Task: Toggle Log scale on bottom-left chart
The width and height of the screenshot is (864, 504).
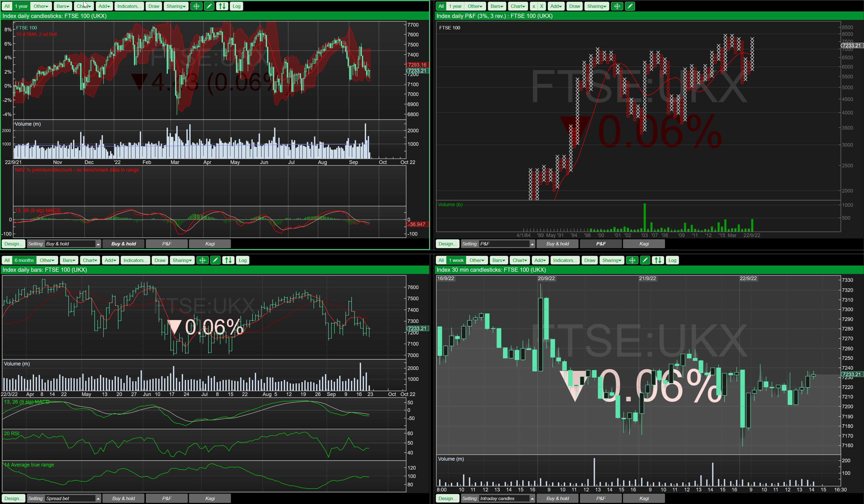Action: click(x=242, y=261)
